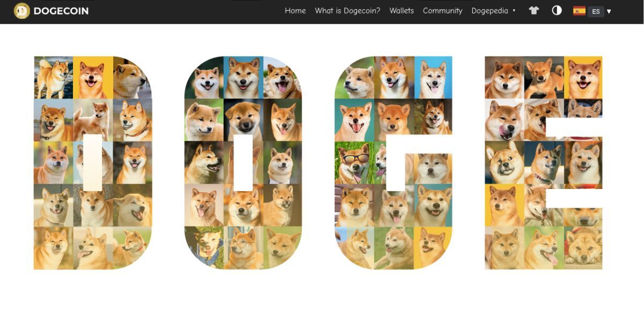This screenshot has height=313, width=644.
Task: Click the shiba wearing sunglasses photo
Action: click(354, 163)
